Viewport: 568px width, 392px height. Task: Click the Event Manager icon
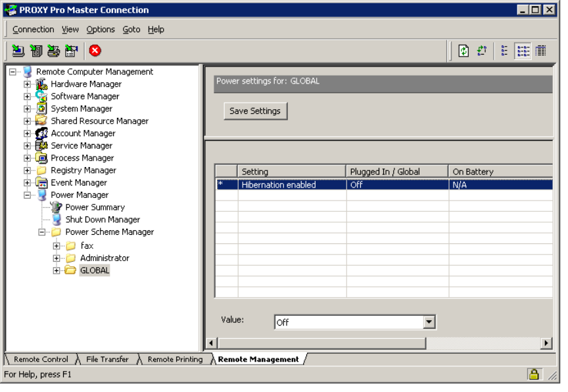[41, 183]
